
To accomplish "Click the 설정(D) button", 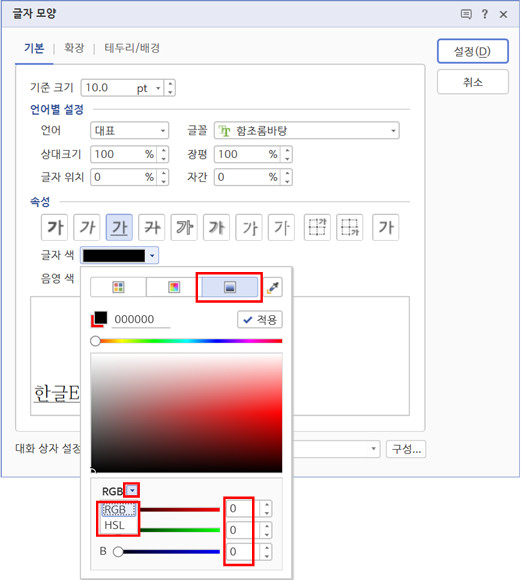I will pos(473,51).
